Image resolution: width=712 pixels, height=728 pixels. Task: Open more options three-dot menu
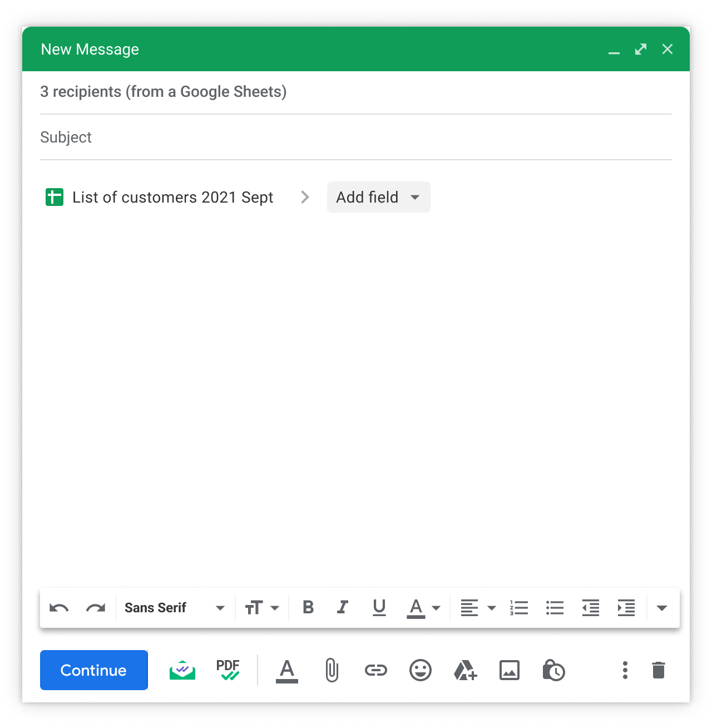pyautogui.click(x=625, y=670)
